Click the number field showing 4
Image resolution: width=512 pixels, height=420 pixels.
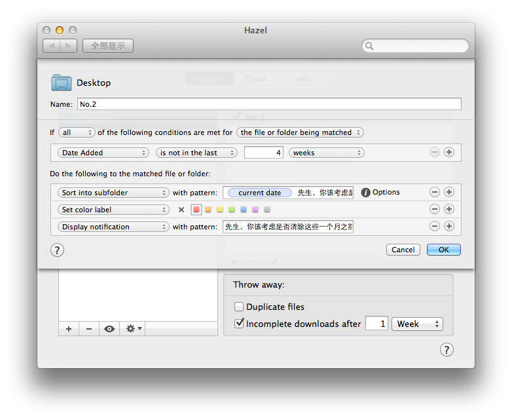point(263,153)
